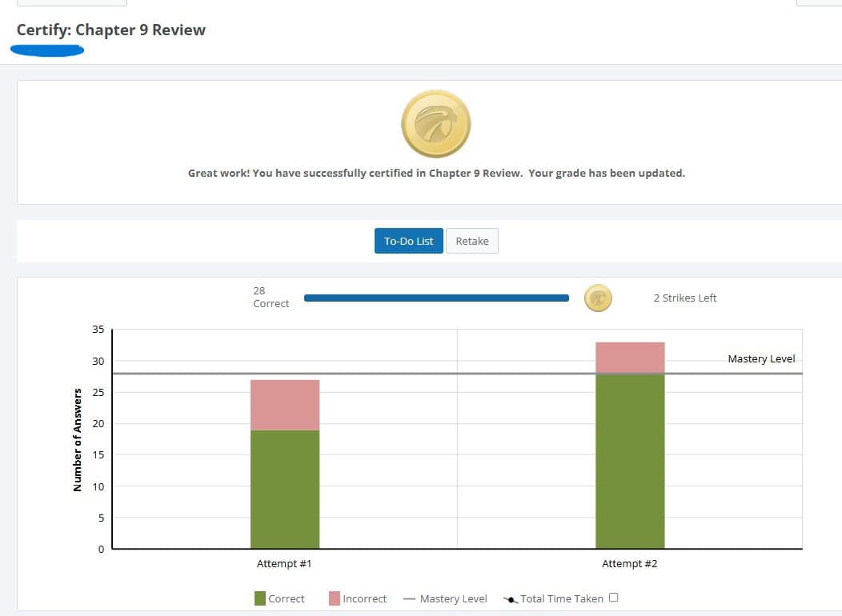Click the Attempt #1 axis label
This screenshot has height=616, width=842.
(x=284, y=564)
